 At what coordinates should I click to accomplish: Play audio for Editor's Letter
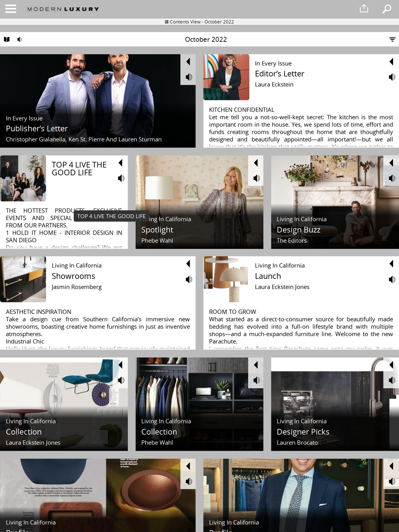pyautogui.click(x=392, y=77)
